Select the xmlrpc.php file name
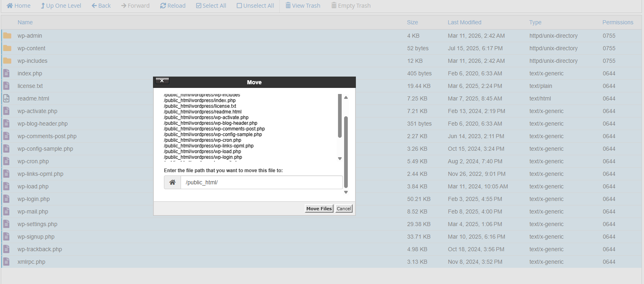The width and height of the screenshot is (644, 284). click(x=31, y=262)
